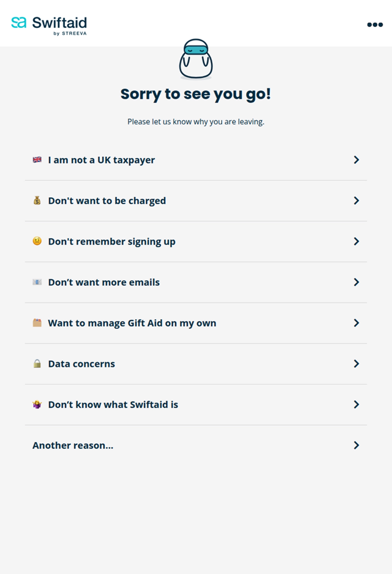
Task: Click the padlock icon beside Data concerns
Action: pyautogui.click(x=37, y=364)
